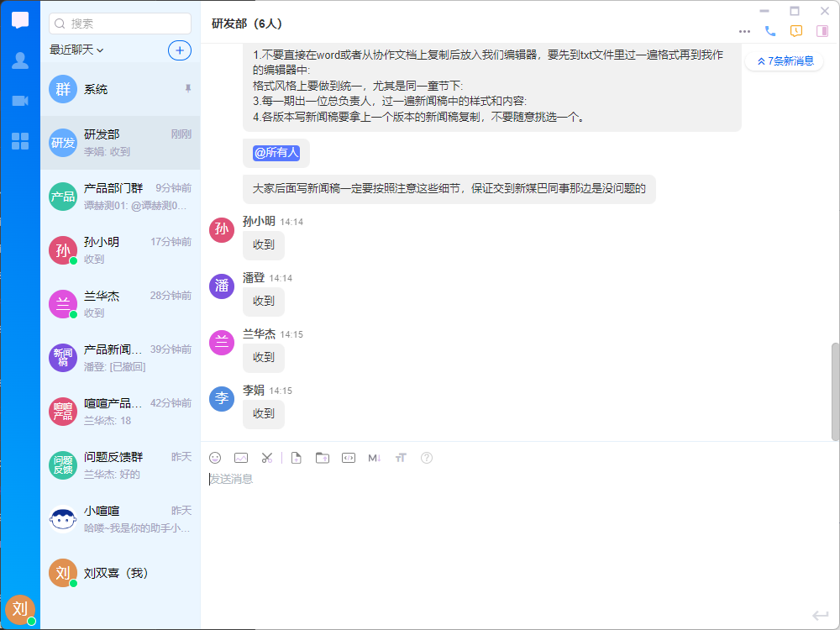Insert a code snippet via code icon
The image size is (840, 630).
[x=349, y=458]
